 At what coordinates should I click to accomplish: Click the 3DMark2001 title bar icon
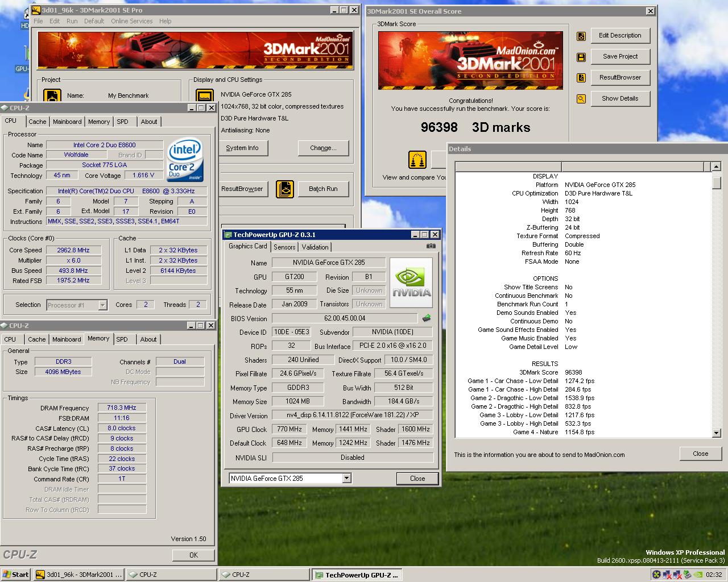click(37, 10)
